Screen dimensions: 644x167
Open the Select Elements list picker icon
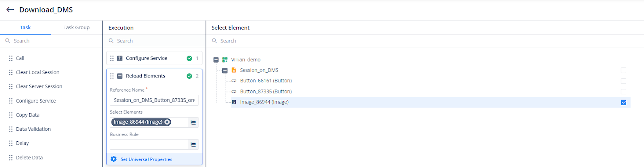tap(193, 122)
